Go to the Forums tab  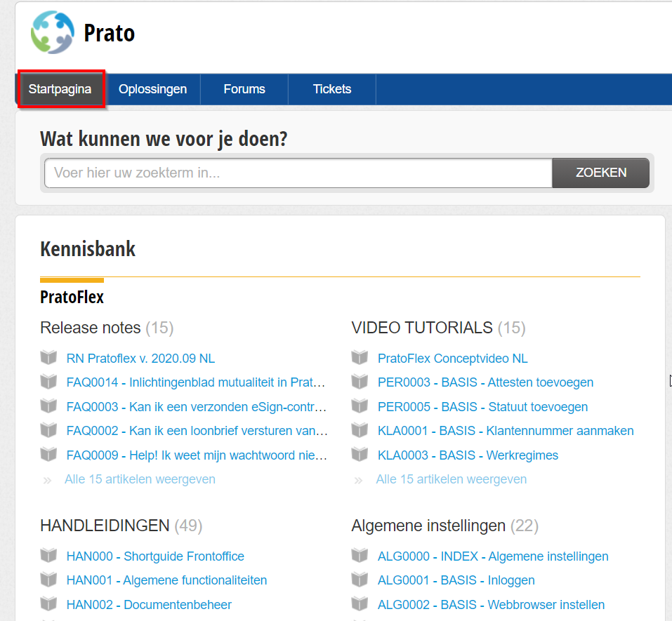tap(244, 89)
